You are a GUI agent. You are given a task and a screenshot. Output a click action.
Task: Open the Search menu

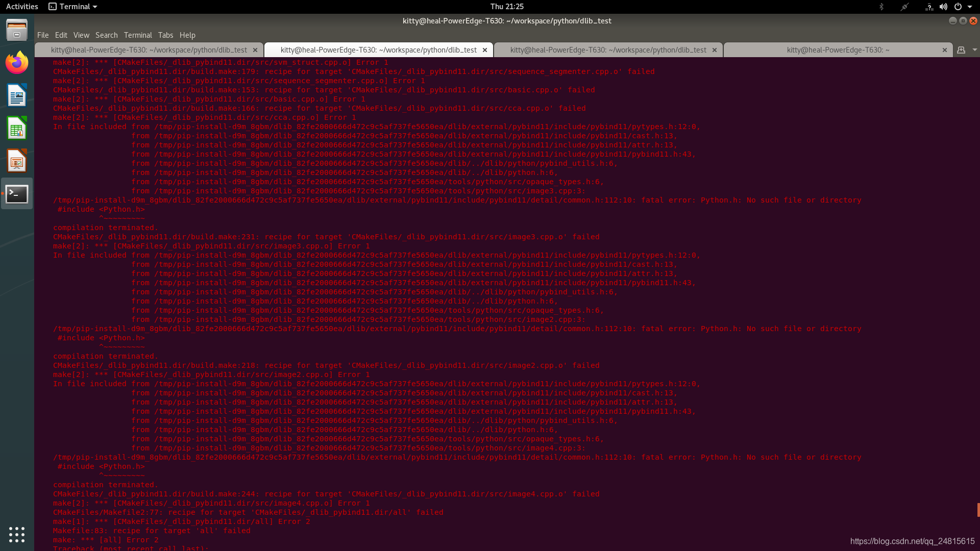(x=106, y=35)
